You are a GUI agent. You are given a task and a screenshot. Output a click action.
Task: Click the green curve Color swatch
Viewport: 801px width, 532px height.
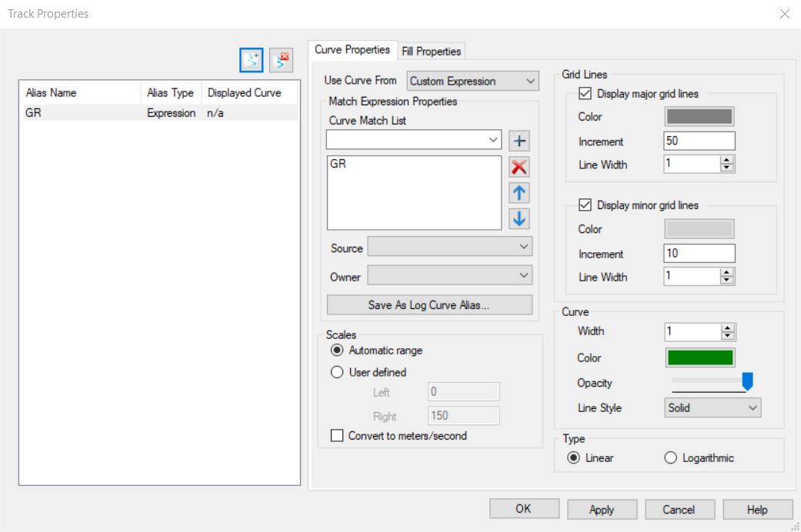tap(699, 357)
